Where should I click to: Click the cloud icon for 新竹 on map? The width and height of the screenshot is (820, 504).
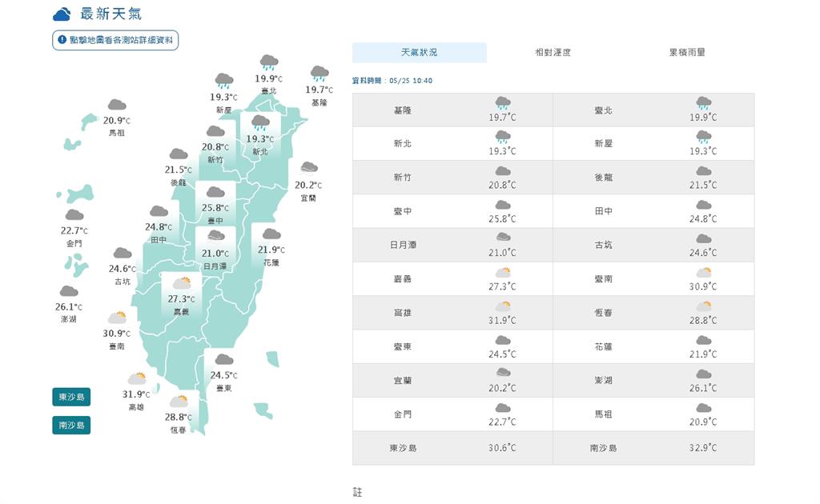point(215,131)
